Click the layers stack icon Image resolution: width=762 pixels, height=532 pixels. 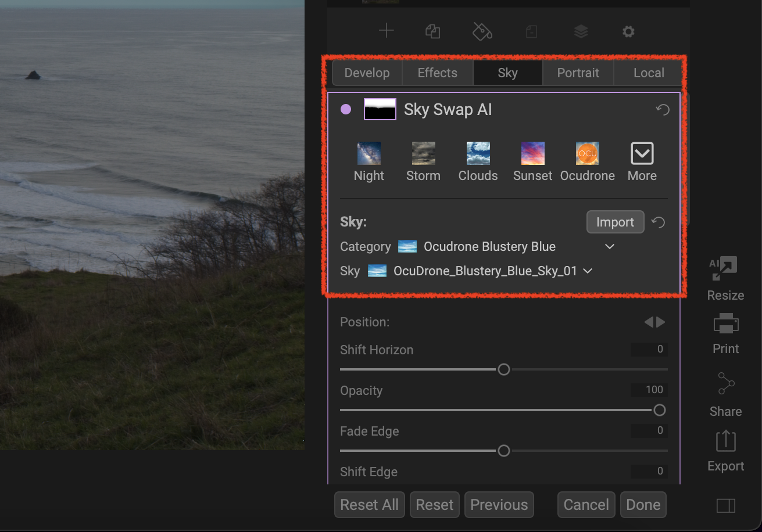[581, 31]
